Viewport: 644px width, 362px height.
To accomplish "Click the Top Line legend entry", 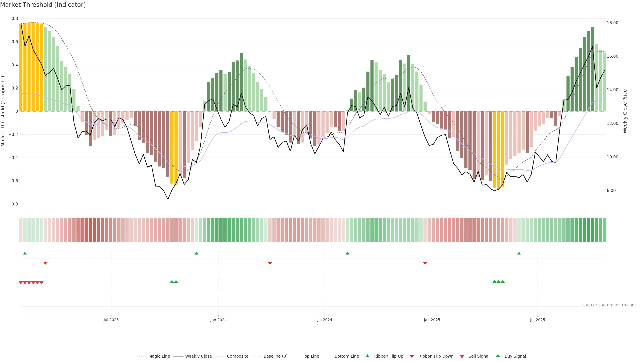I will pyautogui.click(x=311, y=356).
